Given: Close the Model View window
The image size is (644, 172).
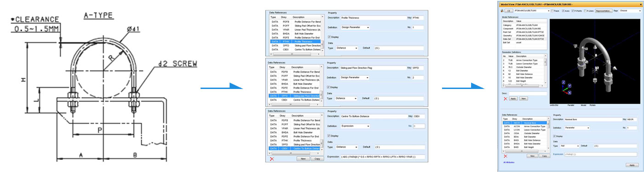Looking at the screenshot, I should pyautogui.click(x=640, y=4).
